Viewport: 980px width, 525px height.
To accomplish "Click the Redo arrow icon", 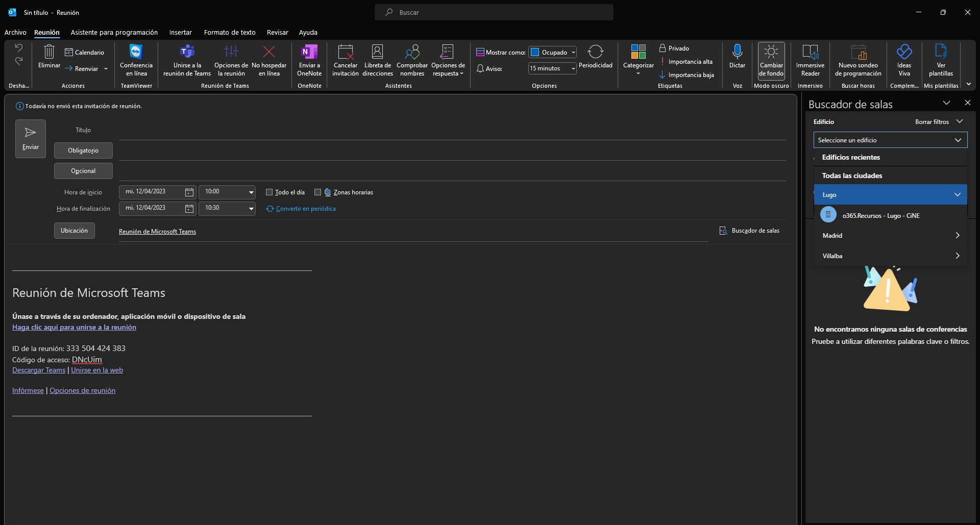I will (x=19, y=61).
